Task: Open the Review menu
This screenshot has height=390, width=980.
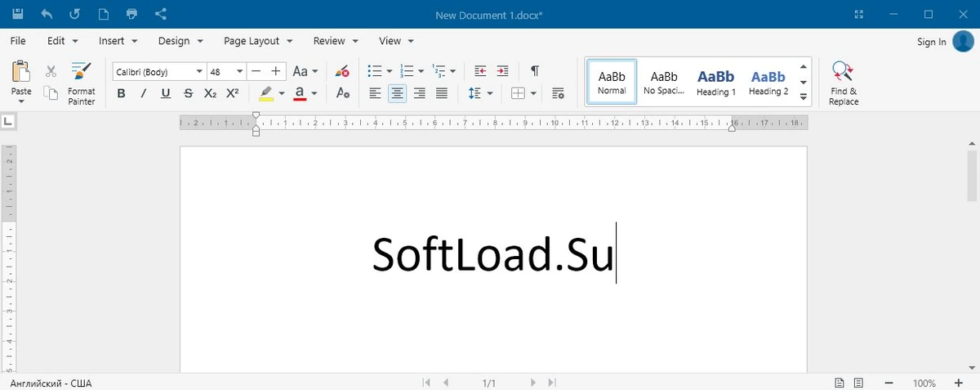Action: [x=336, y=41]
